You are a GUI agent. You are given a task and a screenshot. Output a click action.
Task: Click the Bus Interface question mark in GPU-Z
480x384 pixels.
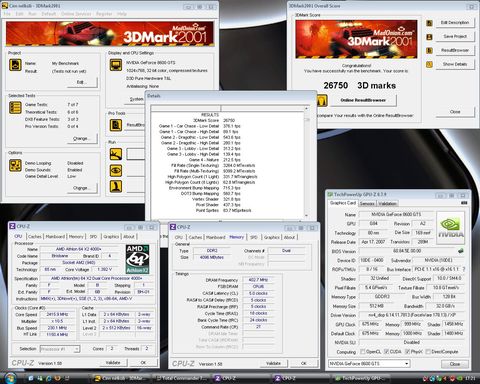pos(464,269)
